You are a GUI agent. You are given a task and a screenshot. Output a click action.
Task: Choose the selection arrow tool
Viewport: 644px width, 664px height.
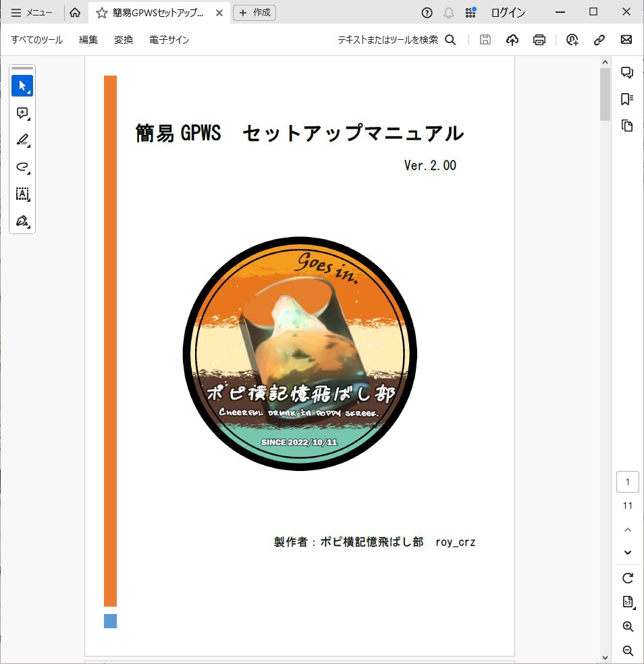pyautogui.click(x=22, y=86)
